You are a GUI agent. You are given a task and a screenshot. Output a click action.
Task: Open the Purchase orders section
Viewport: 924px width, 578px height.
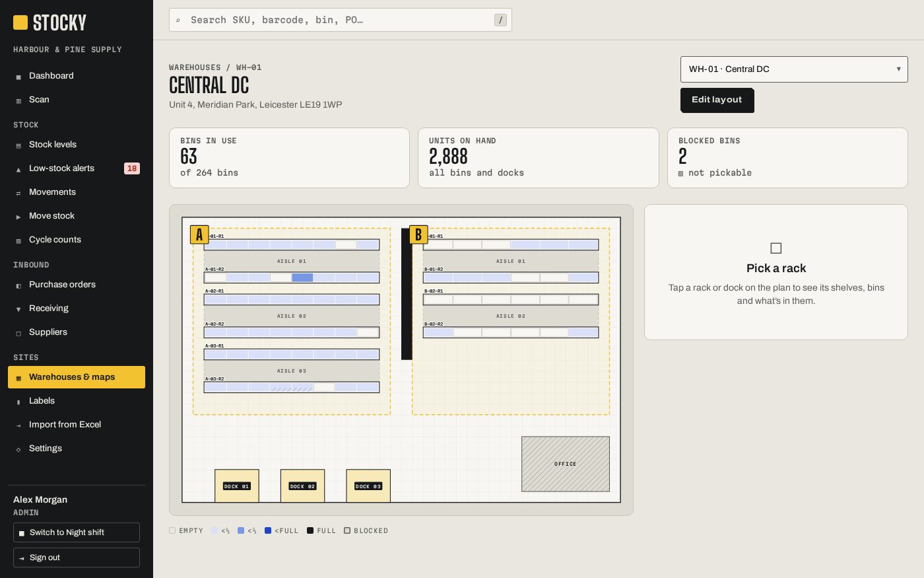tap(77, 285)
